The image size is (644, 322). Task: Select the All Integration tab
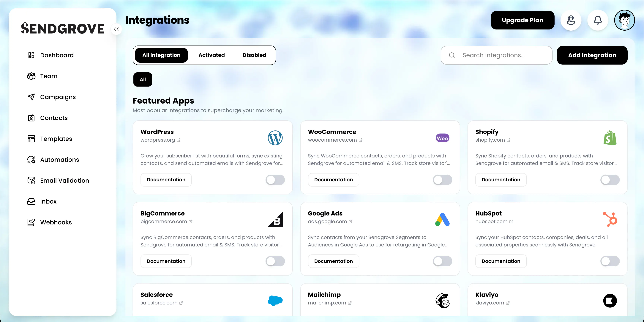(161, 55)
